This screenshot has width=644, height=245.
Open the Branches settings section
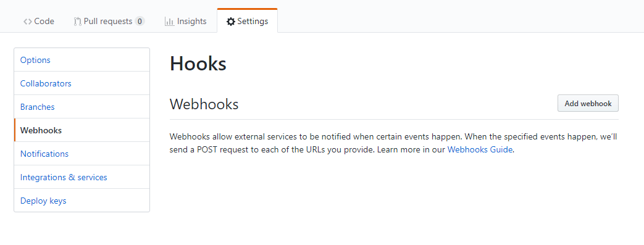(x=82, y=107)
